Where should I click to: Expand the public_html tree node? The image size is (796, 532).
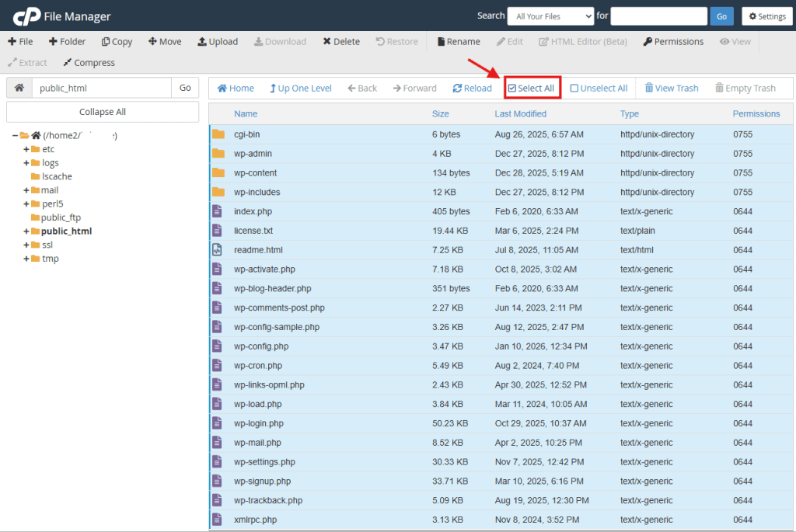(26, 231)
